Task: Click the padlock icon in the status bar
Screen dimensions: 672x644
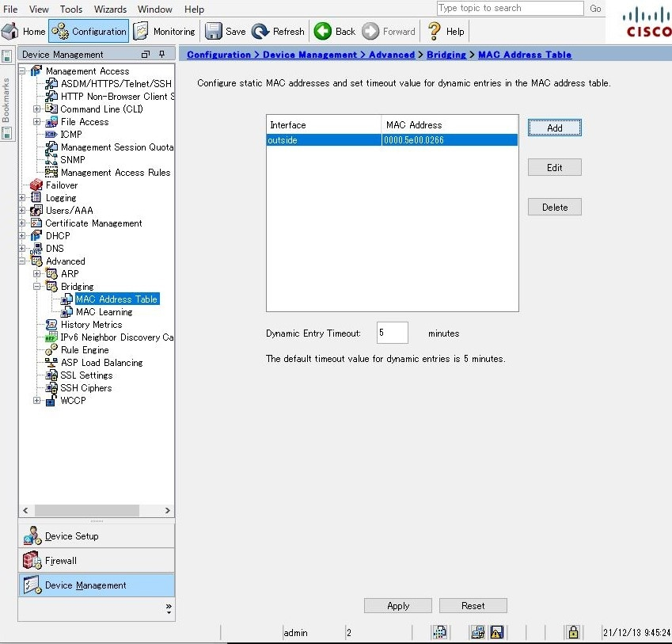Action: 572,632
